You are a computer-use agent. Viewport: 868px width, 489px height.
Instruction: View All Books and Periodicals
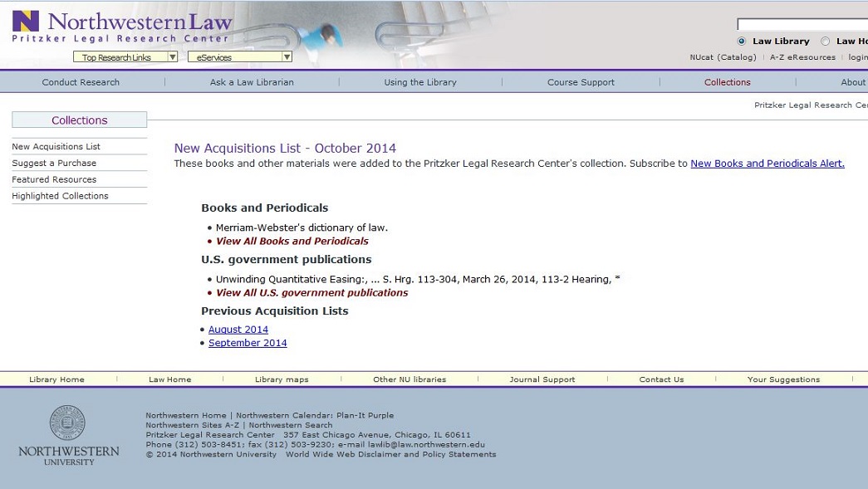click(x=292, y=242)
